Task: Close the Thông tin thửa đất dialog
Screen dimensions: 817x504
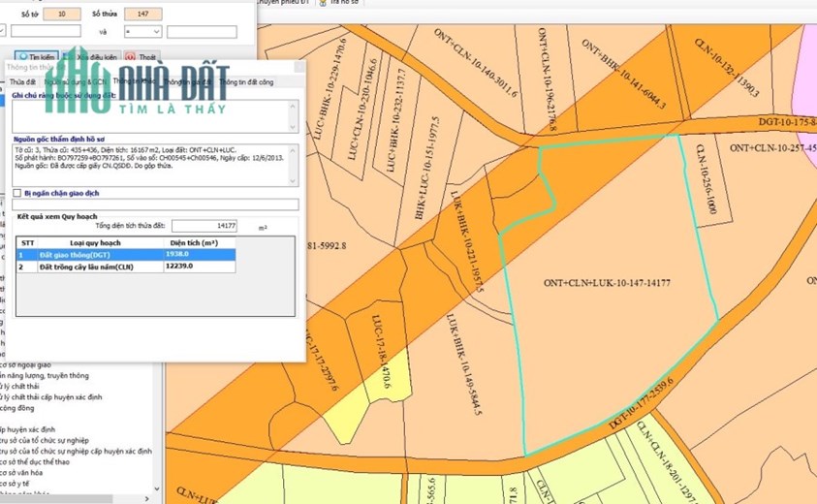Action: click(x=299, y=67)
